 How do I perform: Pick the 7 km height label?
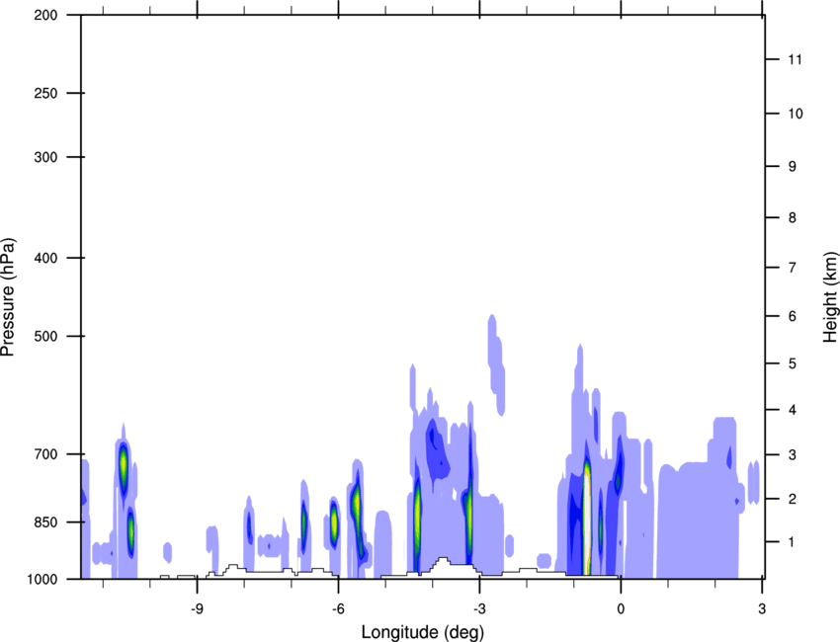coord(793,268)
